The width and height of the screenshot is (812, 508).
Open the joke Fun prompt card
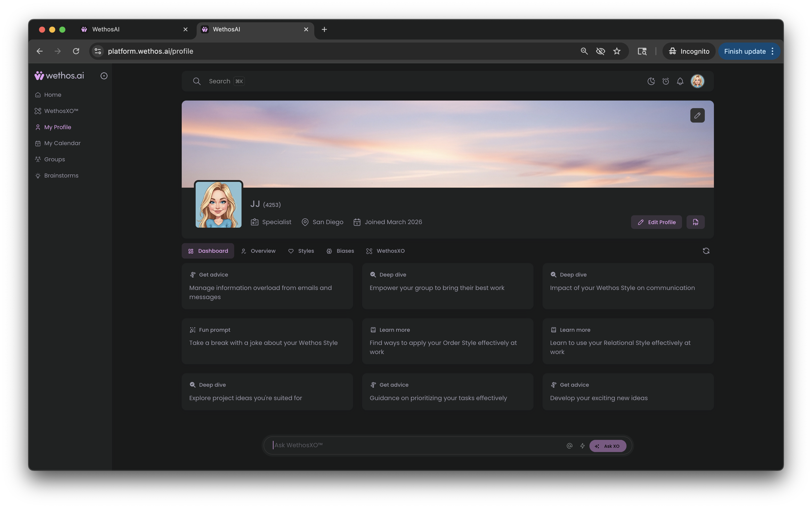point(267,341)
